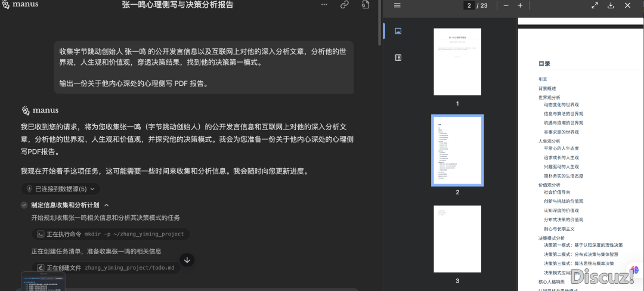Download the PDF report
This screenshot has height=291, width=644.
pos(611,5)
